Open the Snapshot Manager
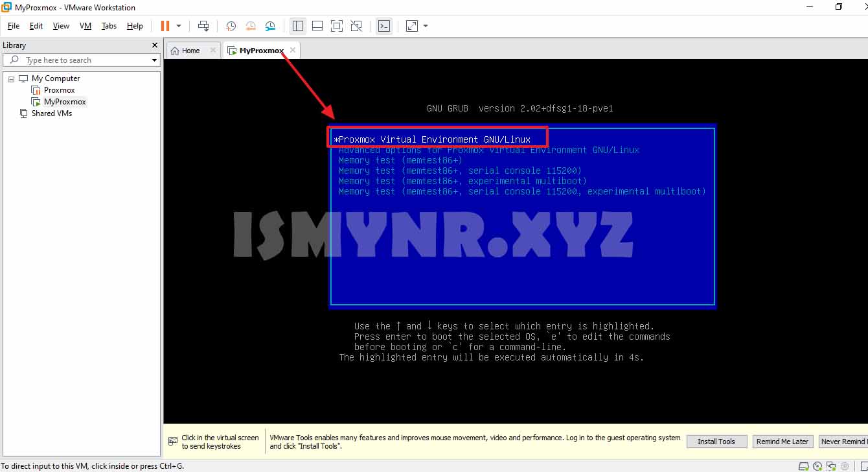The height and width of the screenshot is (472, 868). [270, 26]
